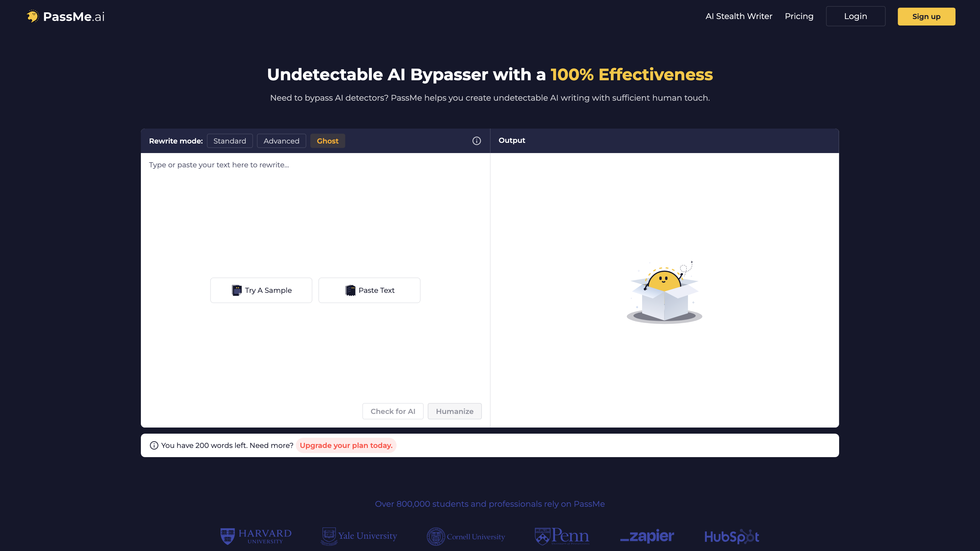
Task: Open the Pricing page
Action: (799, 16)
